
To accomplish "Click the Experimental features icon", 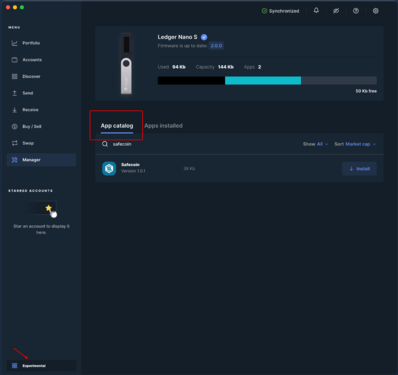I will tap(14, 366).
